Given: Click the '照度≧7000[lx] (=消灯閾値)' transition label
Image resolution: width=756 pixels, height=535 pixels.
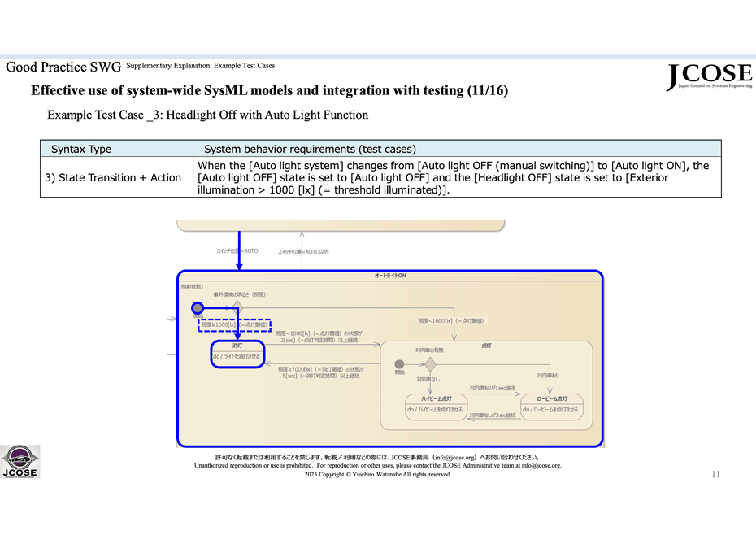Looking at the screenshot, I should coord(321,369).
